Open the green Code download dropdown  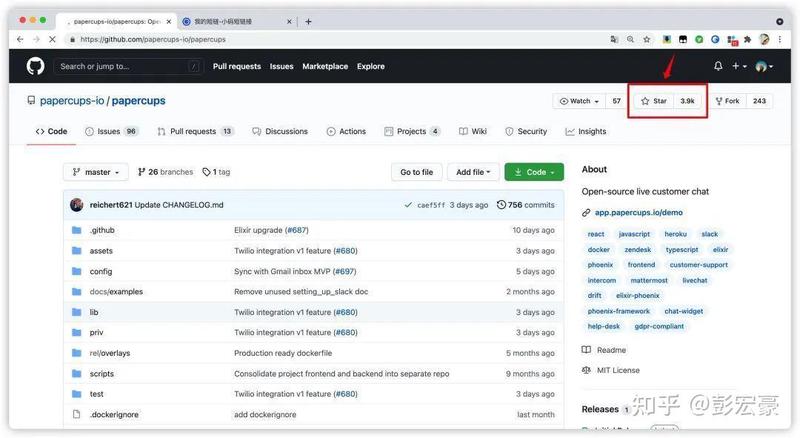tap(534, 172)
